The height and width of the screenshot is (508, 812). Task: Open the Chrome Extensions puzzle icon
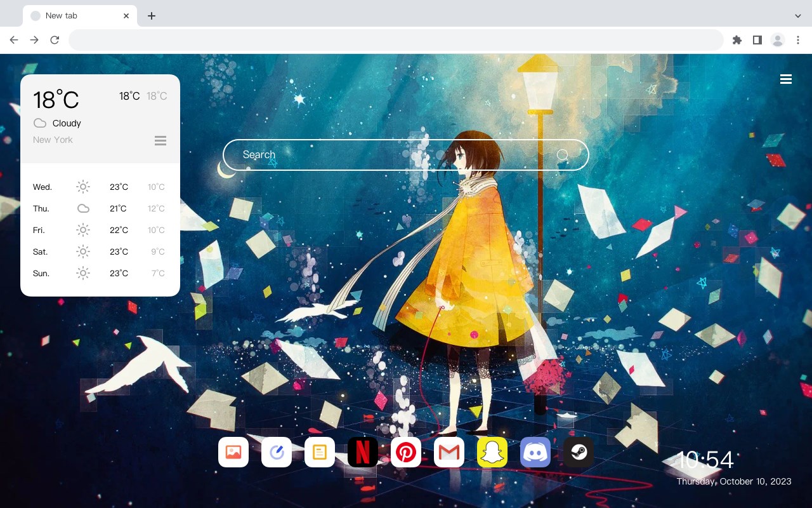[x=737, y=40]
